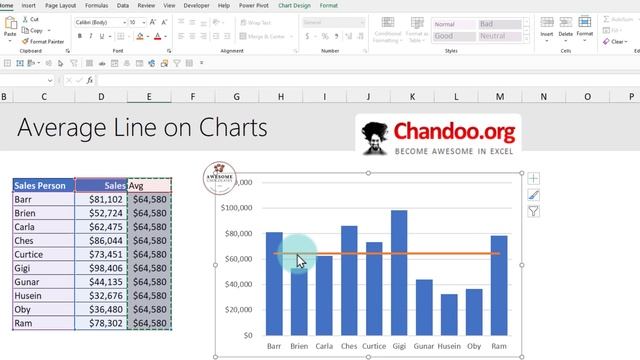
Task: Increase font size with the larger A icon
Action: 153,22
